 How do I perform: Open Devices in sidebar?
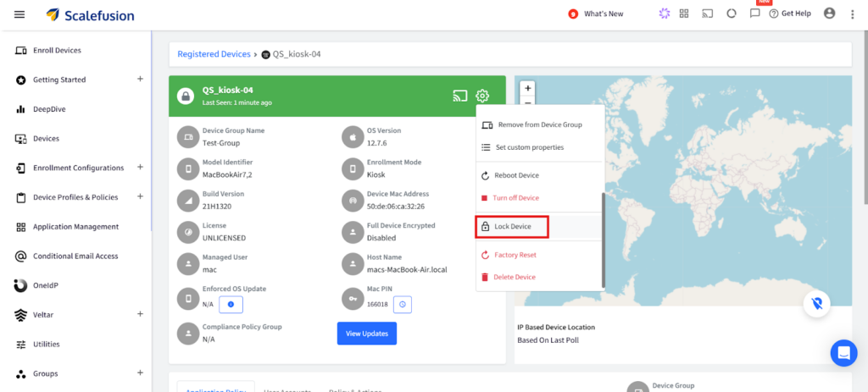46,138
